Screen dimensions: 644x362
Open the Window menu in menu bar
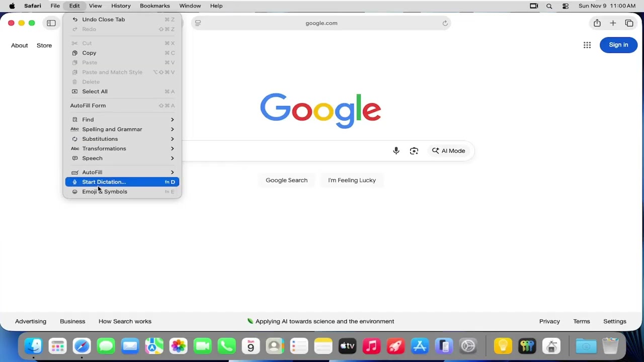(x=190, y=6)
